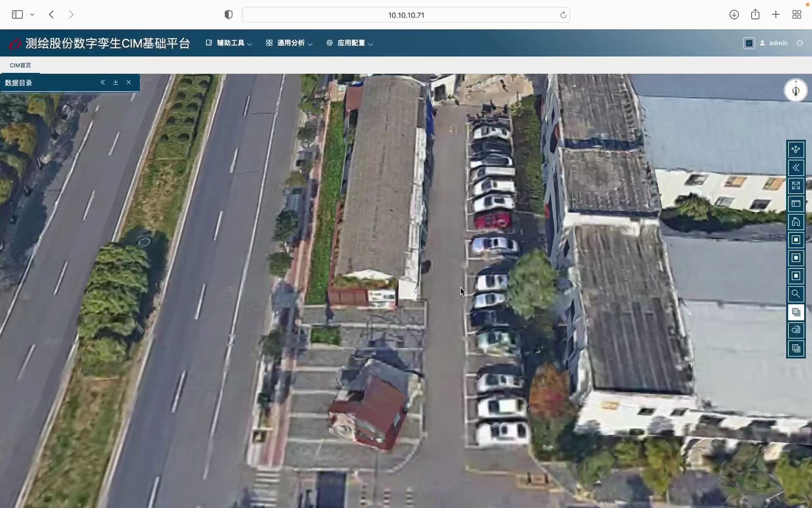Click the home view icon in map toolbar
Screen dimensions: 812x508
pos(796,222)
